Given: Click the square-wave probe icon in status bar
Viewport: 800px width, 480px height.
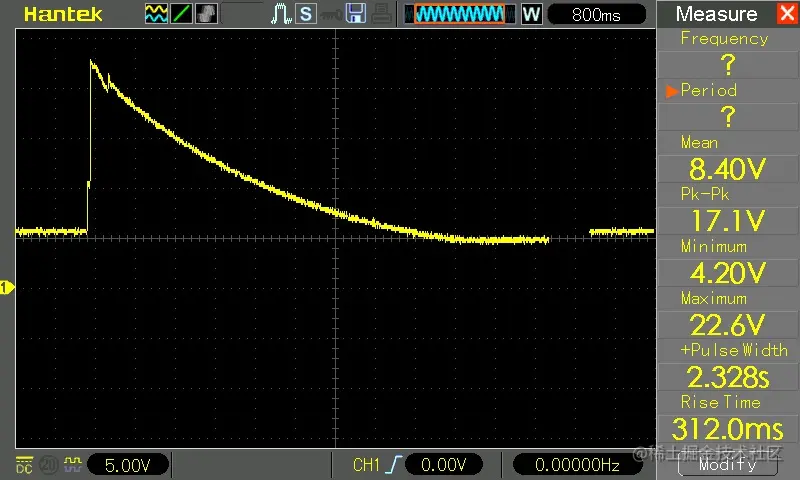Looking at the screenshot, I should [x=72, y=464].
